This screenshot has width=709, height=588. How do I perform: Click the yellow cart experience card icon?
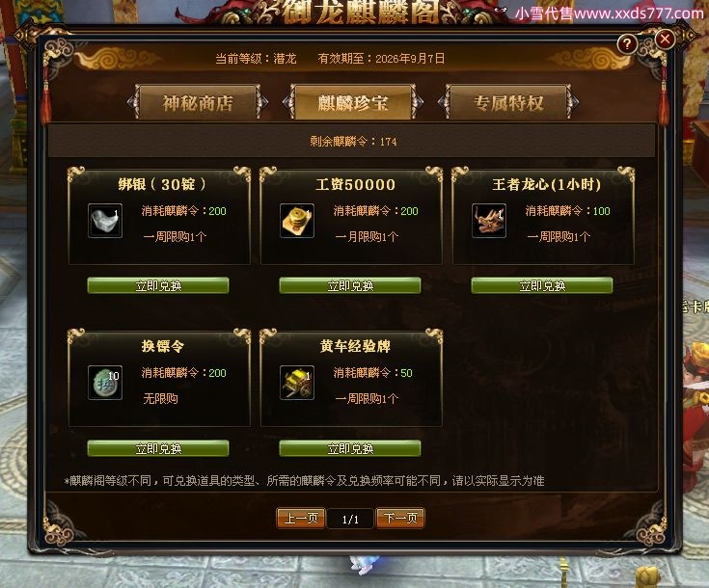point(297,383)
